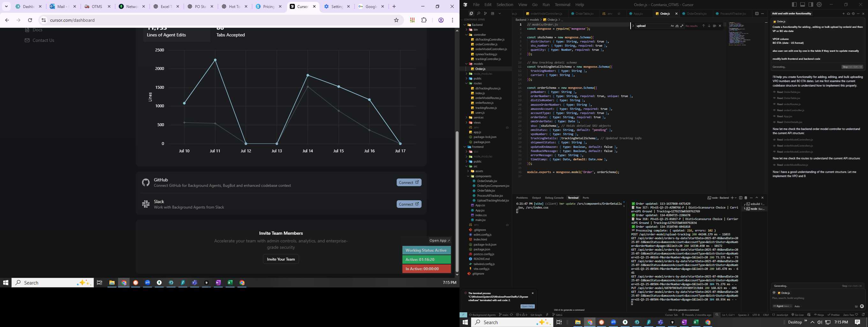Open notifications bell in Cursor's status bar
The width and height of the screenshot is (868, 327).
[x=863, y=315]
